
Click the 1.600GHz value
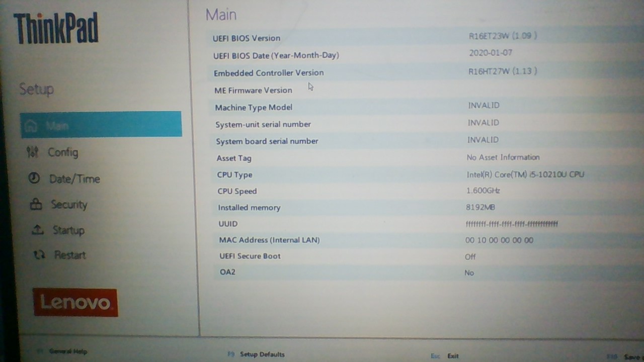click(483, 191)
